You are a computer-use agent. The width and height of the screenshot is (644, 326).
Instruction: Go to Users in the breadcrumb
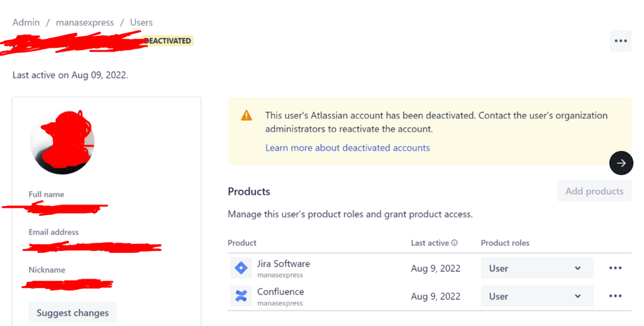[141, 23]
